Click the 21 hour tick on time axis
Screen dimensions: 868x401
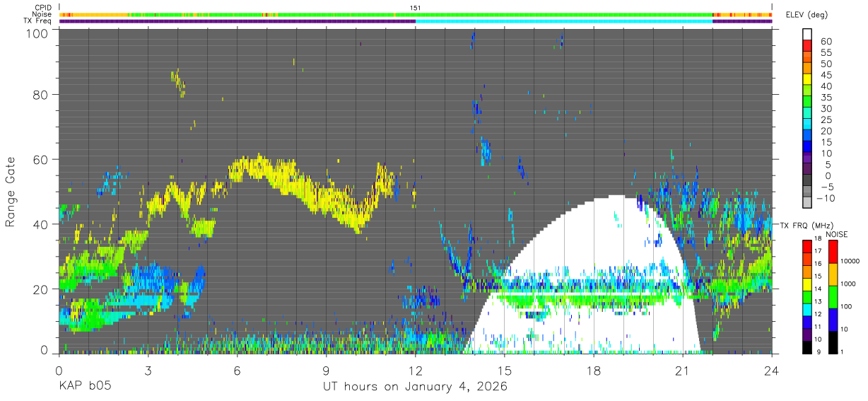(683, 370)
